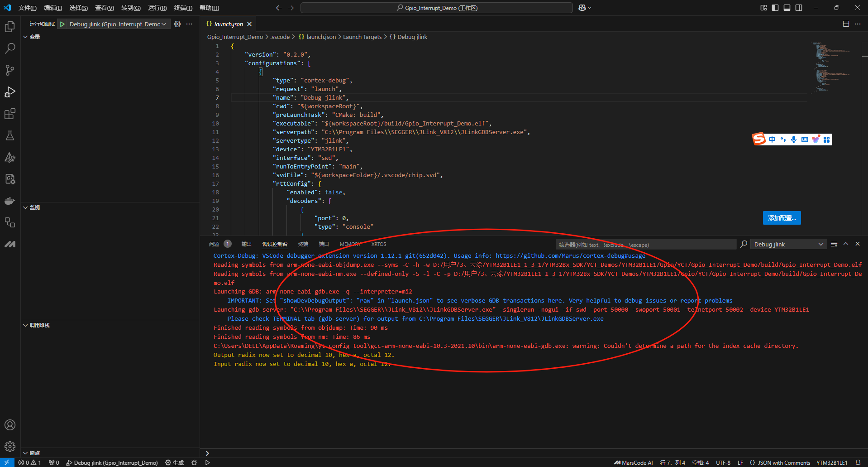Switch to the 终端 terminal tab
Screen dimensions: 868x467
click(303, 244)
